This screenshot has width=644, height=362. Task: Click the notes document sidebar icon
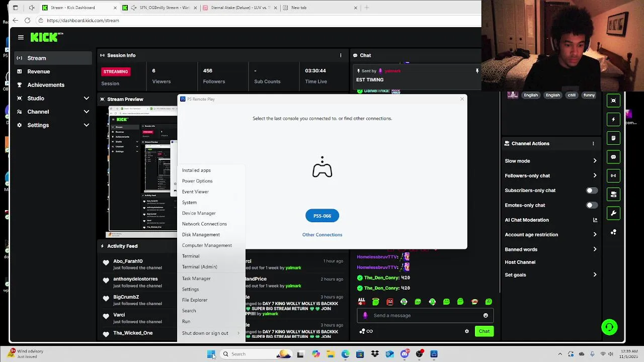(x=613, y=138)
